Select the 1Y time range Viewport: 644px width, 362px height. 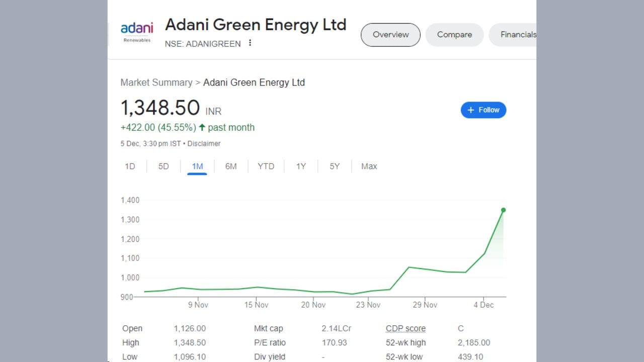(301, 166)
